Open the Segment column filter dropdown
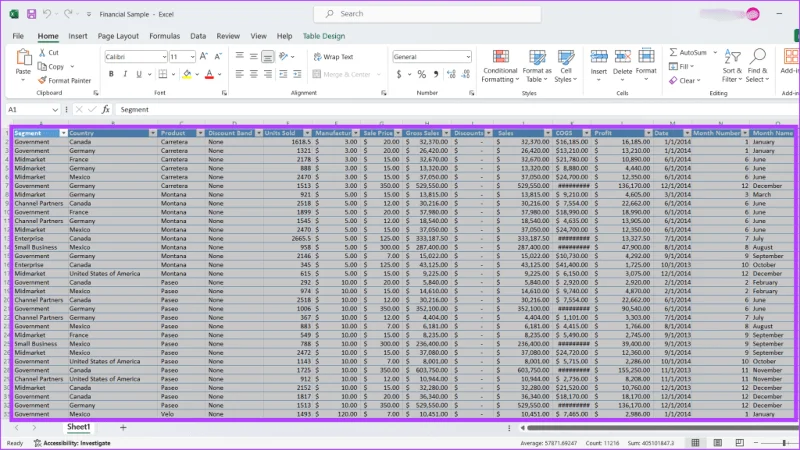Image resolution: width=800 pixels, height=450 pixels. tap(63, 133)
